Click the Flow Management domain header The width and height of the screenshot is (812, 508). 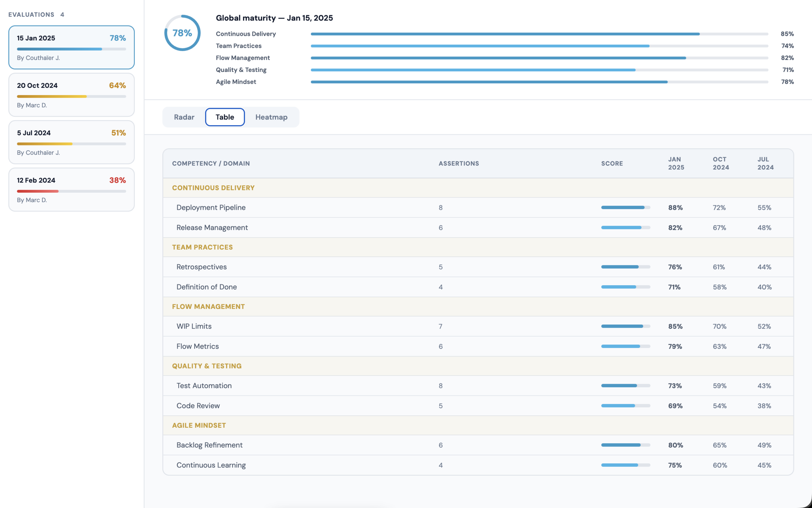(208, 306)
